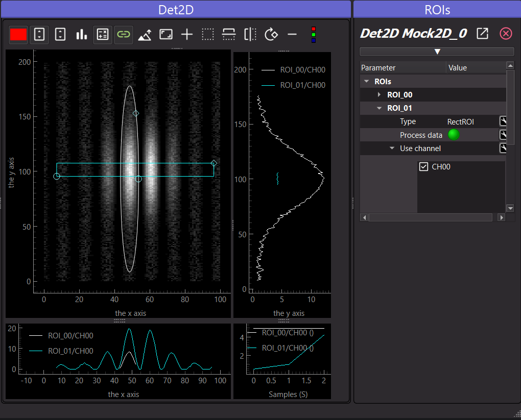Click the Use channel label
Viewport: 521px width, 420px height.
point(420,149)
